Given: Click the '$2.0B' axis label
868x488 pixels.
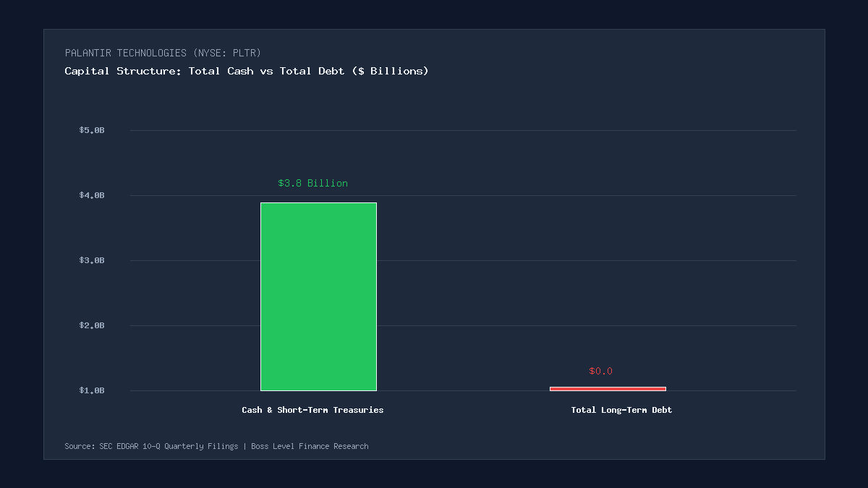Looking at the screenshot, I should tap(92, 325).
